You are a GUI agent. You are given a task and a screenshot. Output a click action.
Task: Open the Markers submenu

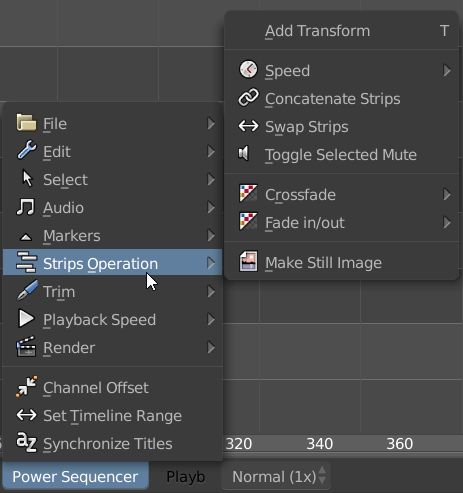coord(113,236)
